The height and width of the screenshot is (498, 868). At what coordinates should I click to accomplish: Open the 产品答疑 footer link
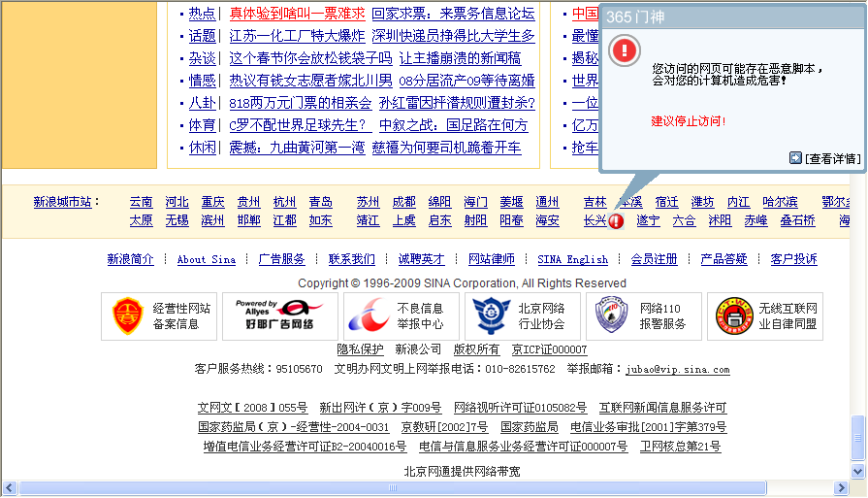point(724,258)
